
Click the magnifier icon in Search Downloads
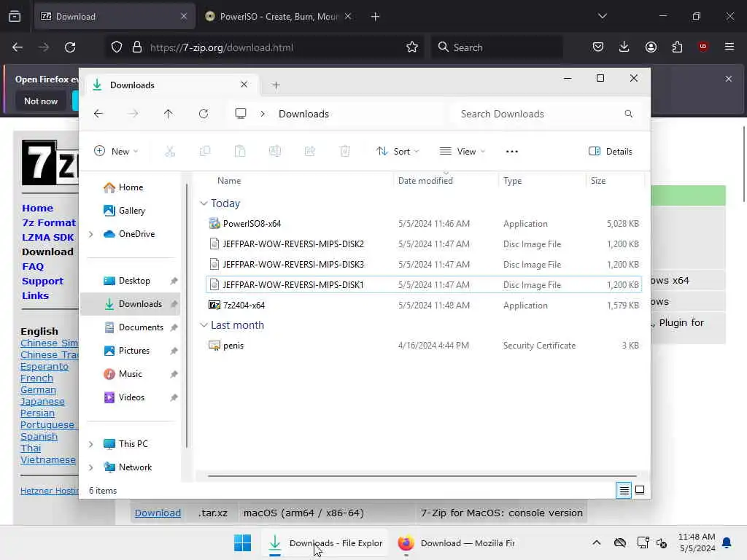point(628,114)
